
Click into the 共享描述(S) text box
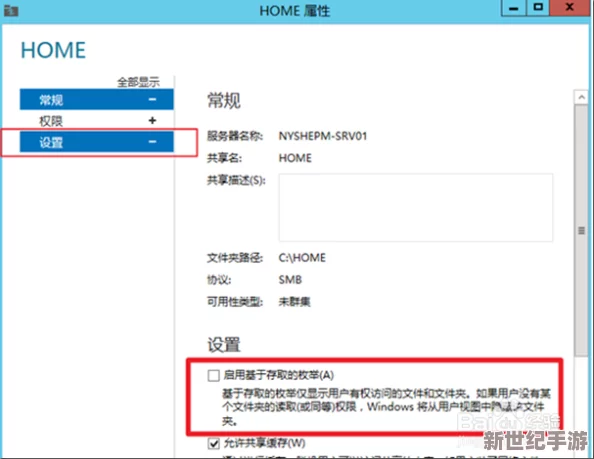click(x=416, y=208)
